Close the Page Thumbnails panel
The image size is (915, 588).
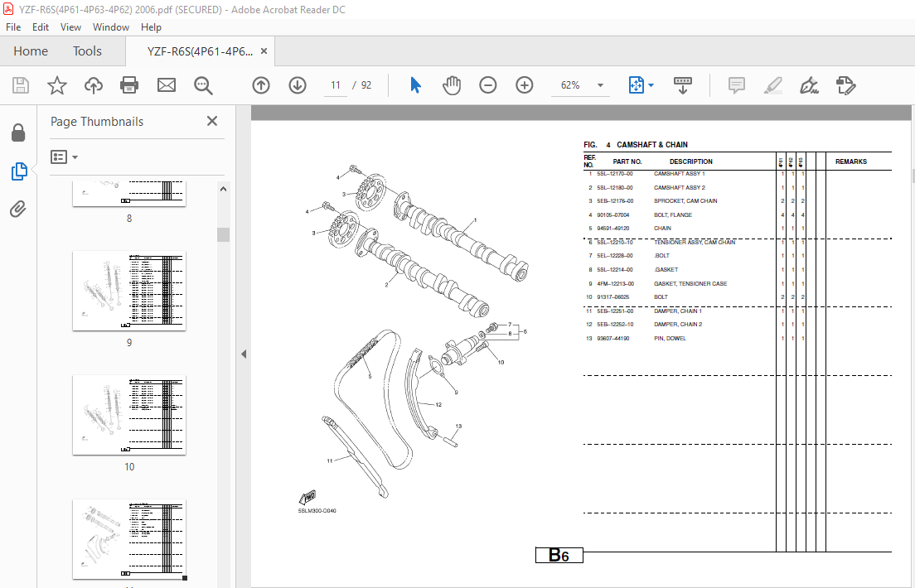click(212, 121)
